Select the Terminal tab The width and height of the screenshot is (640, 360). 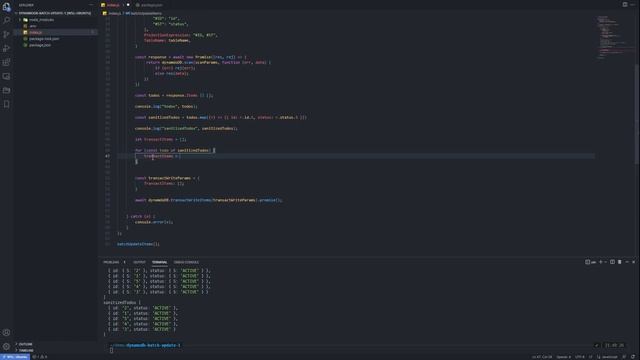click(x=159, y=262)
